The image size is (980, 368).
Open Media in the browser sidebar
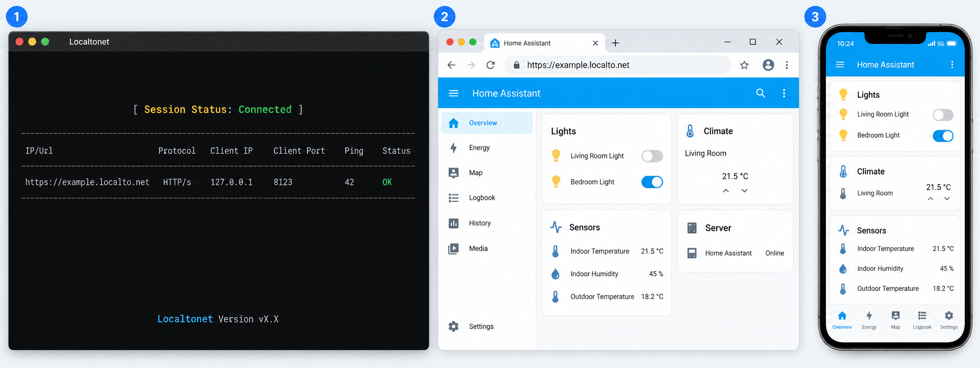[487, 249]
